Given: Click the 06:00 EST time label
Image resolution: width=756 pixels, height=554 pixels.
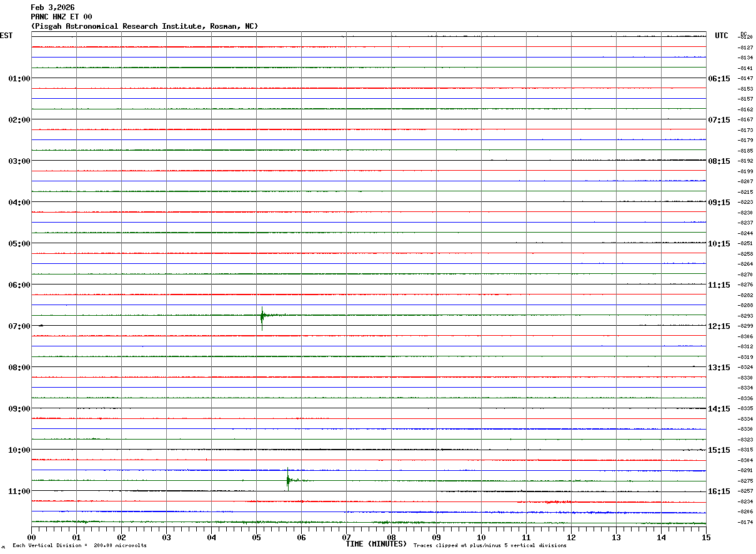Looking at the screenshot, I should (19, 285).
